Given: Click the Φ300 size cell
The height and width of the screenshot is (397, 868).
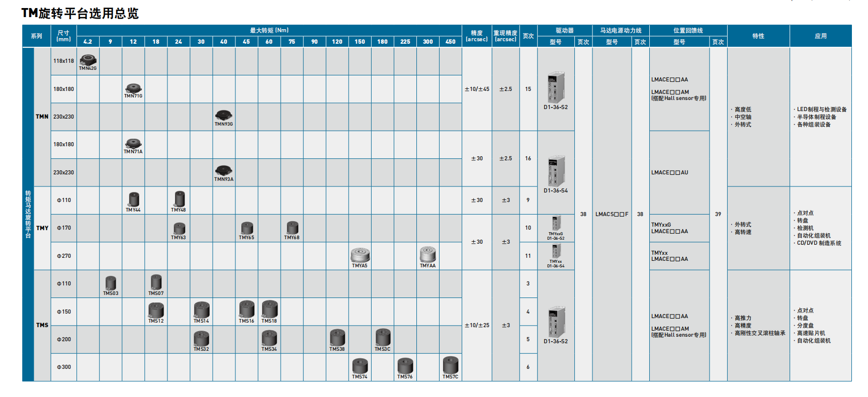Looking at the screenshot, I should coord(64,367).
